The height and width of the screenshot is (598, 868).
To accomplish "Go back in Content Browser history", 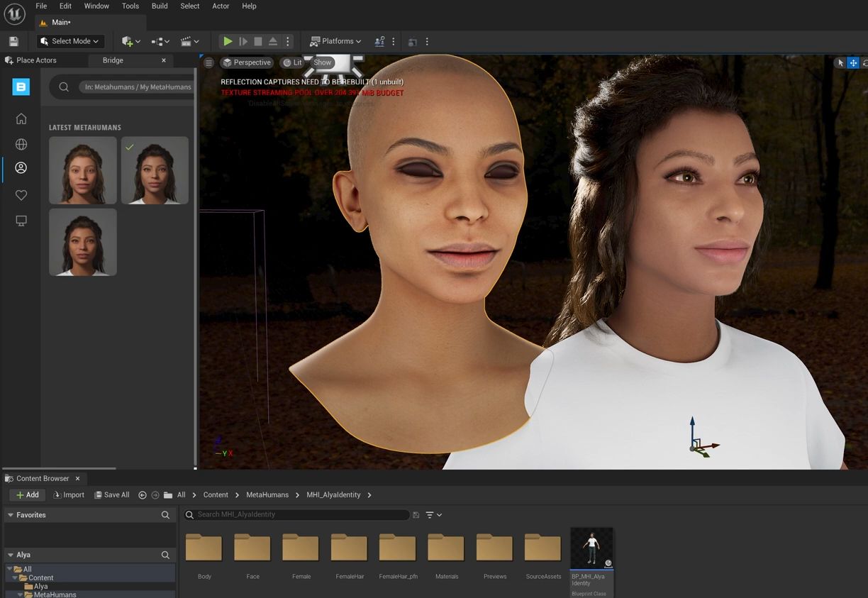I will tap(143, 495).
